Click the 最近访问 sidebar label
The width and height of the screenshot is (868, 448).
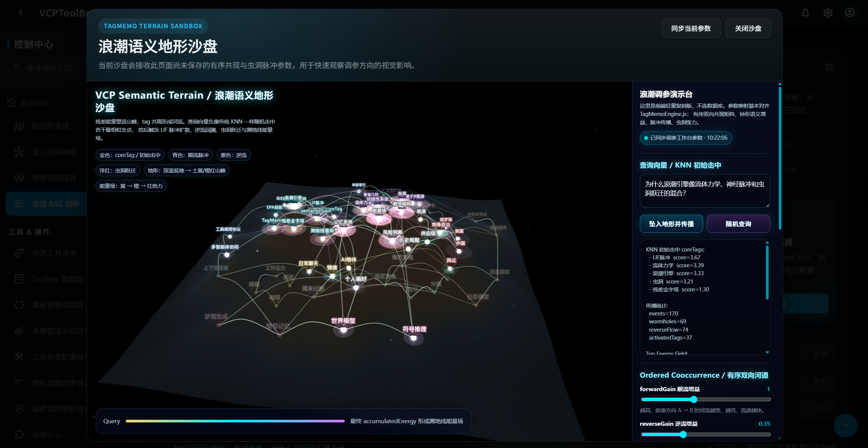tap(34, 103)
